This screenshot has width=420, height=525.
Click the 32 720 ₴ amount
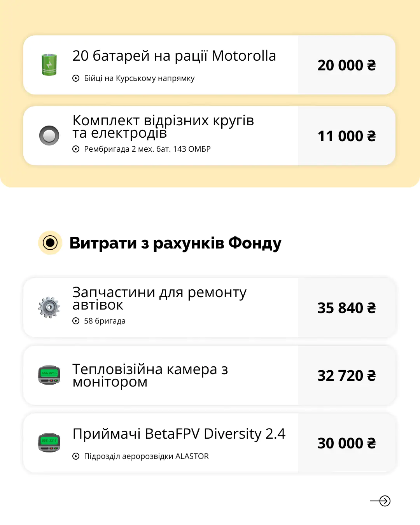346,376
